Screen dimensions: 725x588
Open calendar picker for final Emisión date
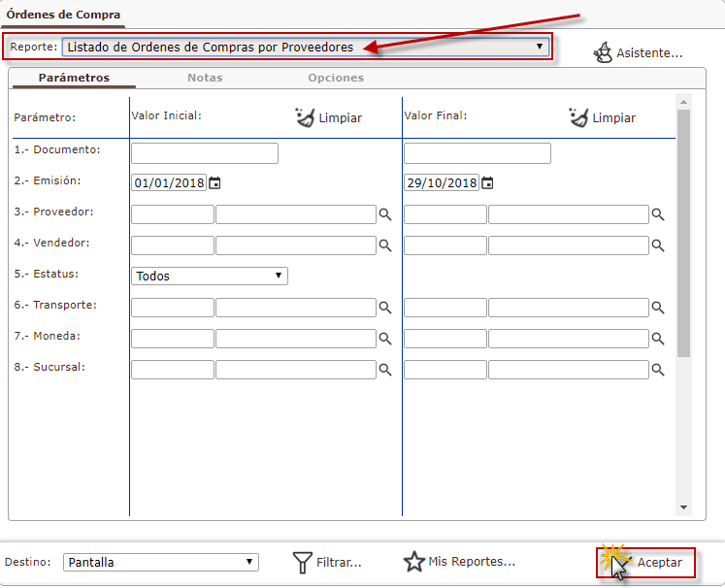pos(487,183)
